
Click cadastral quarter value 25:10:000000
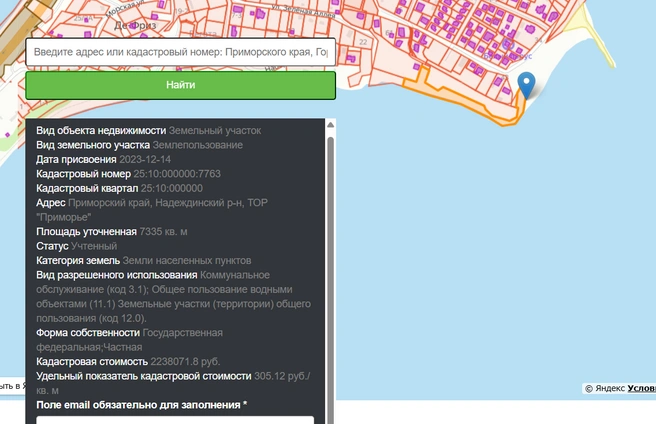(172, 188)
